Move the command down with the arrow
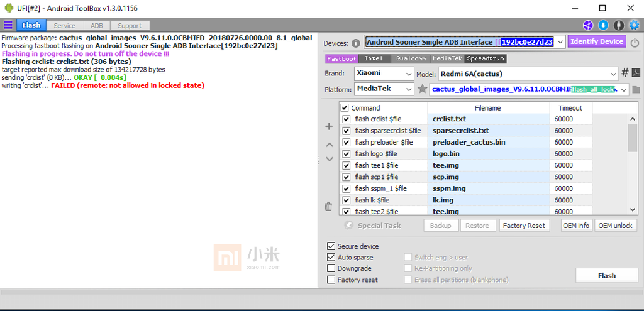644x311 pixels. tap(330, 159)
